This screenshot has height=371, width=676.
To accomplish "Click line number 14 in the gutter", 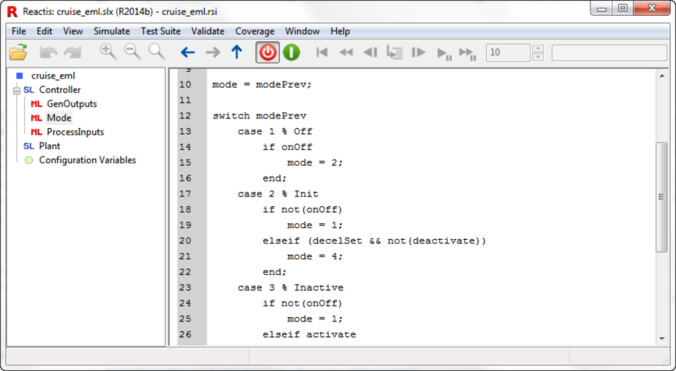I will click(x=185, y=147).
